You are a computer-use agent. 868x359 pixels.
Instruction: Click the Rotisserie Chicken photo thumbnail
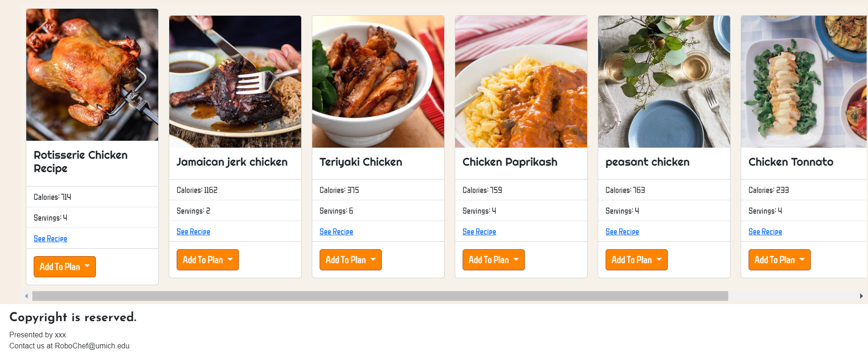pos(92,75)
